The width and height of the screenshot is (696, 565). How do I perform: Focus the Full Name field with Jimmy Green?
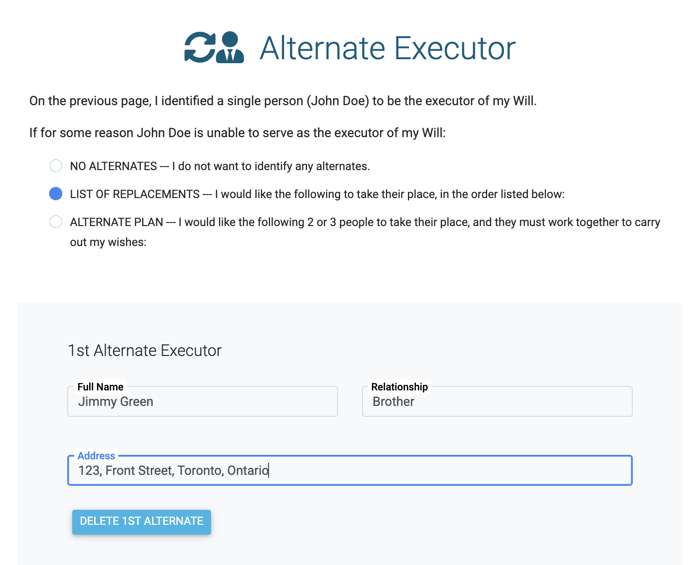pos(202,401)
